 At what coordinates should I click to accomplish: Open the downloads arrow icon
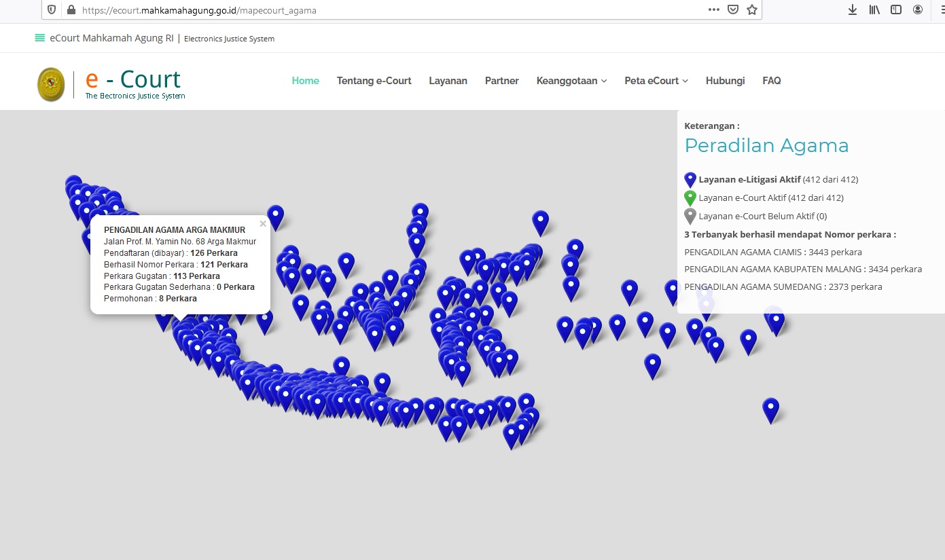853,10
